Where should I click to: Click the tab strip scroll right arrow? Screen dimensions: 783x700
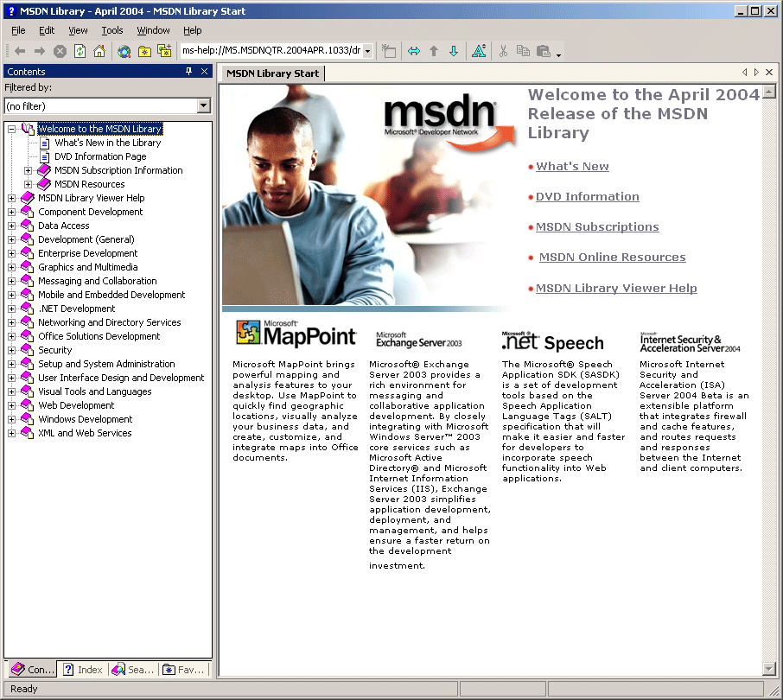click(756, 73)
